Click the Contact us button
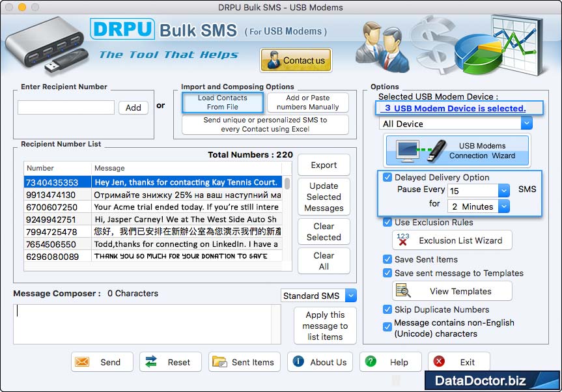This screenshot has width=562, height=392. [x=296, y=60]
